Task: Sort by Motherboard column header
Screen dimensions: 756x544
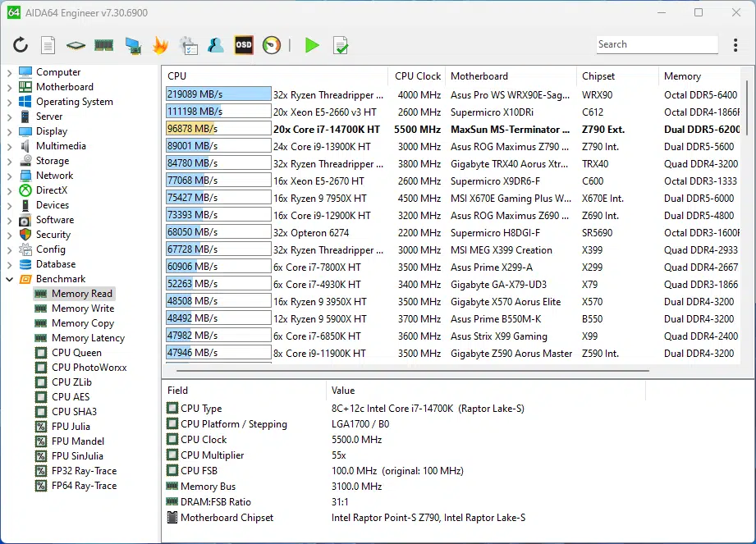Action: click(511, 76)
